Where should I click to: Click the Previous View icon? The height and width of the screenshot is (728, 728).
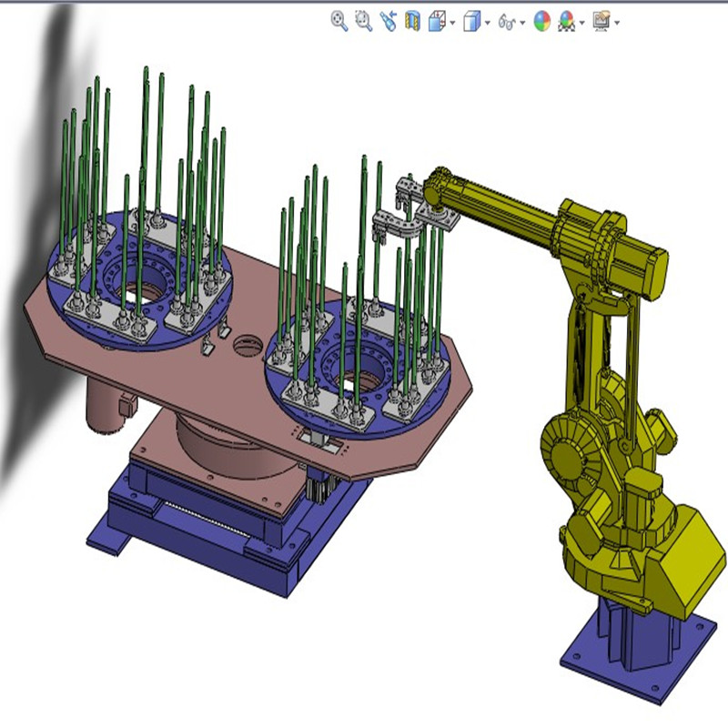(389, 21)
